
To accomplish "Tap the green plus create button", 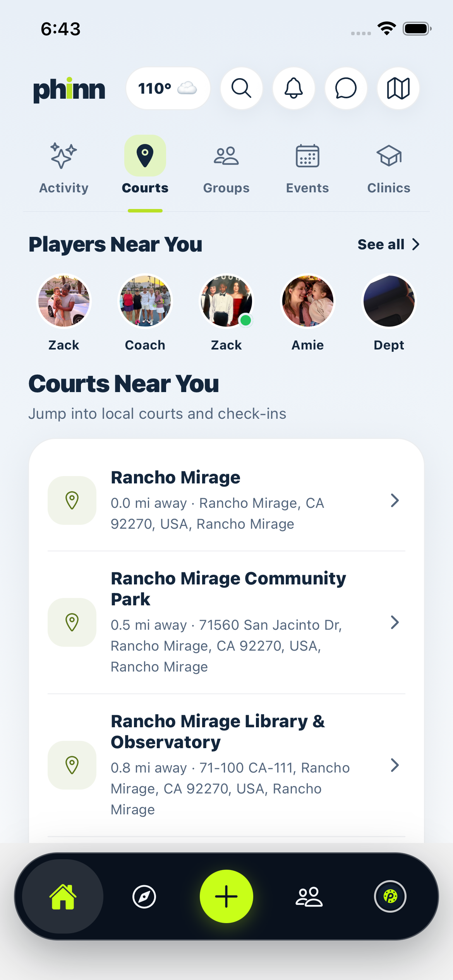I will point(226,896).
